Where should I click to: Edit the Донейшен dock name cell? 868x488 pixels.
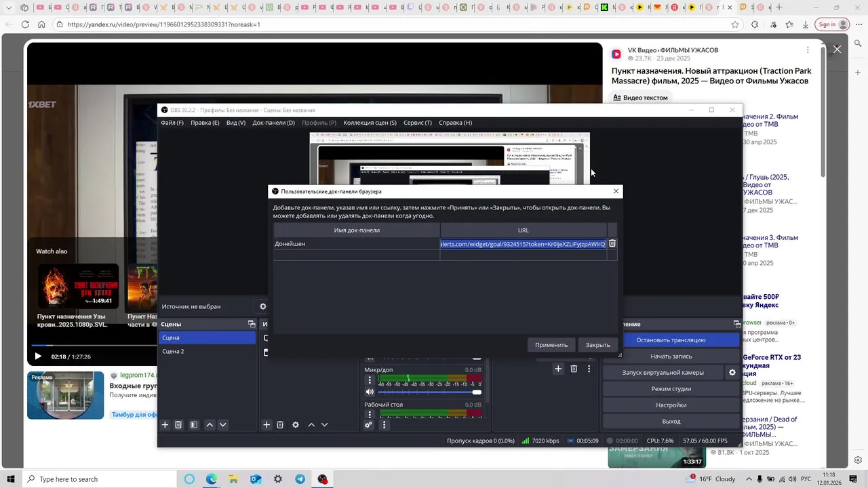(x=357, y=243)
